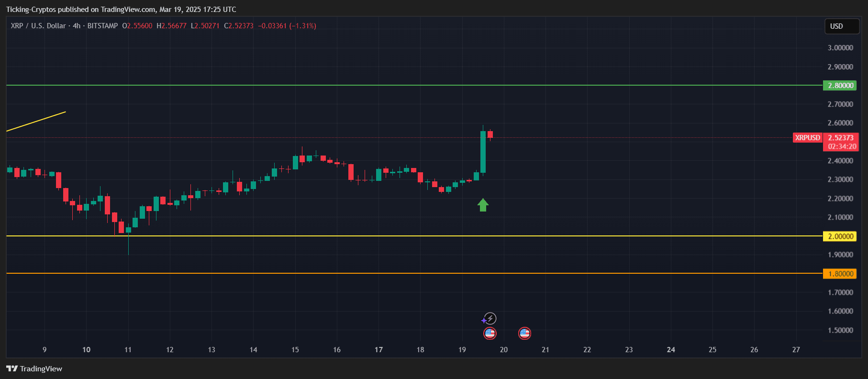Click date label 22 on the time axis
Image resolution: width=868 pixels, height=379 pixels.
[587, 350]
